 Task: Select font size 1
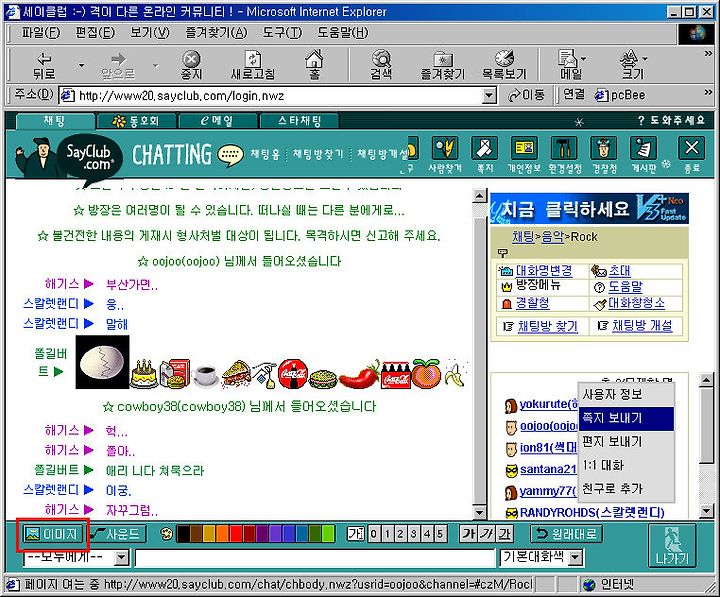(387, 534)
